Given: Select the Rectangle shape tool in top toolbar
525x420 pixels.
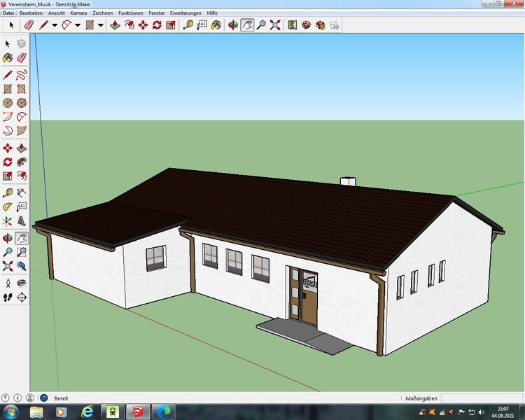Looking at the screenshot, I should (x=90, y=25).
